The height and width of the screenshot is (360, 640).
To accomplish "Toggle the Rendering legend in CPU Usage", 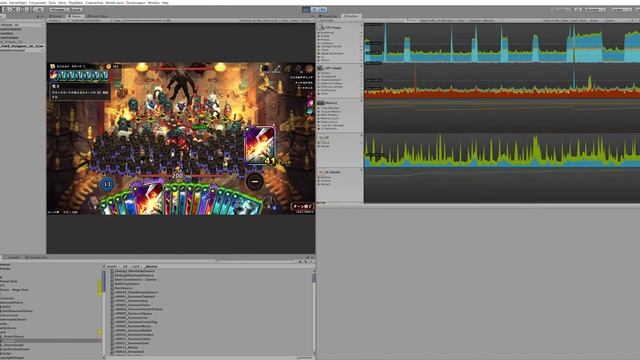I will pos(327,33).
